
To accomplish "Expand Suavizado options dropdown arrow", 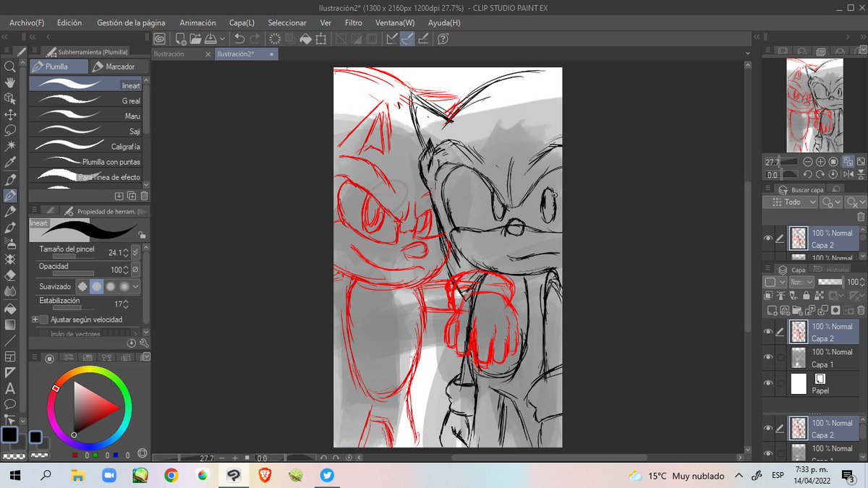I will (136, 286).
